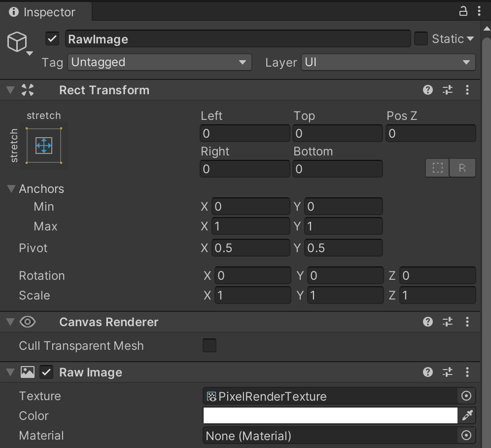
Task: Open Rect Transform help reference
Action: [x=428, y=90]
